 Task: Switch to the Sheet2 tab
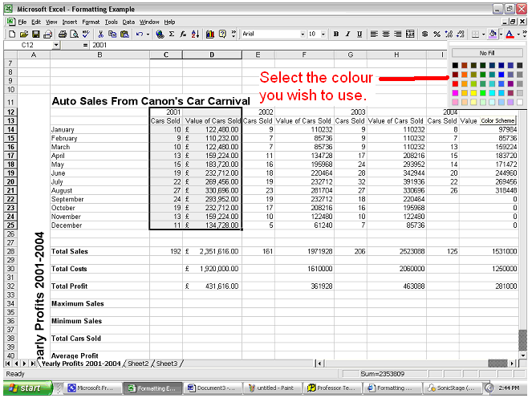click(x=137, y=363)
